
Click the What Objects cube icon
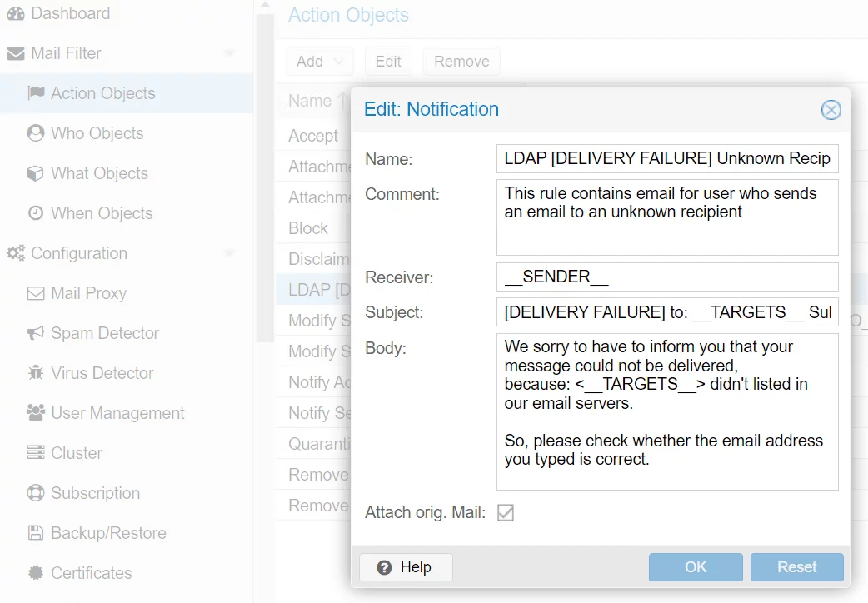[36, 173]
